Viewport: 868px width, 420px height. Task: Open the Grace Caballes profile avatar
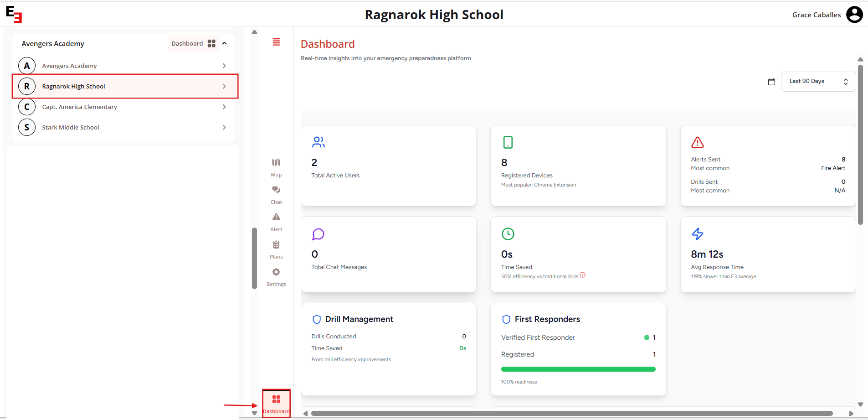pyautogui.click(x=854, y=15)
